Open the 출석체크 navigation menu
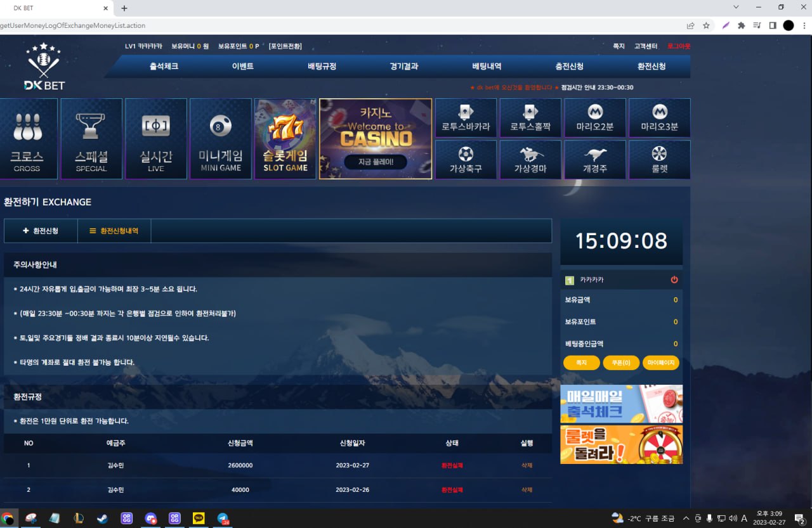 pyautogui.click(x=164, y=67)
